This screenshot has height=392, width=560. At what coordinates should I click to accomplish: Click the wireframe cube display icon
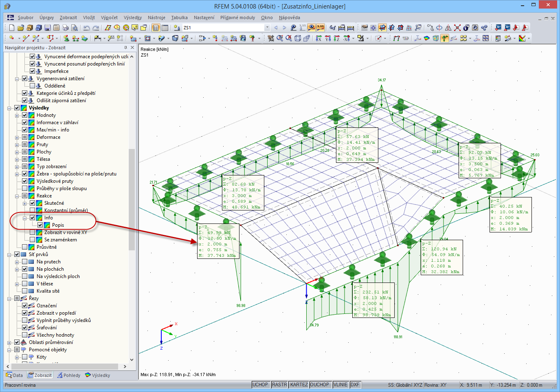coord(298,38)
